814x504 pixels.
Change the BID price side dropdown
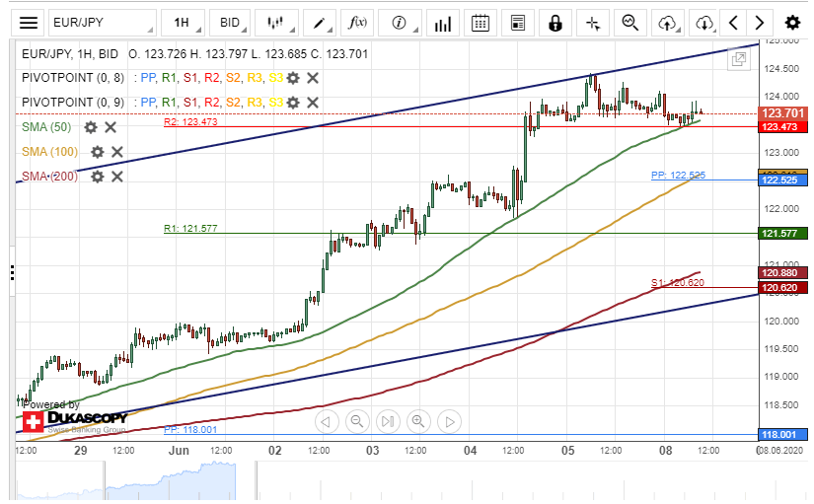click(x=233, y=22)
